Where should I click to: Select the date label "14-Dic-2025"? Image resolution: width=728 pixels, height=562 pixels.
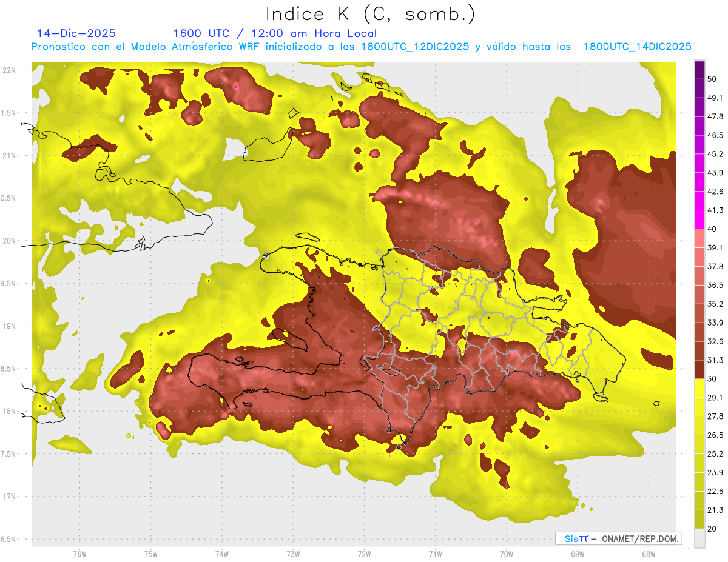pos(76,33)
